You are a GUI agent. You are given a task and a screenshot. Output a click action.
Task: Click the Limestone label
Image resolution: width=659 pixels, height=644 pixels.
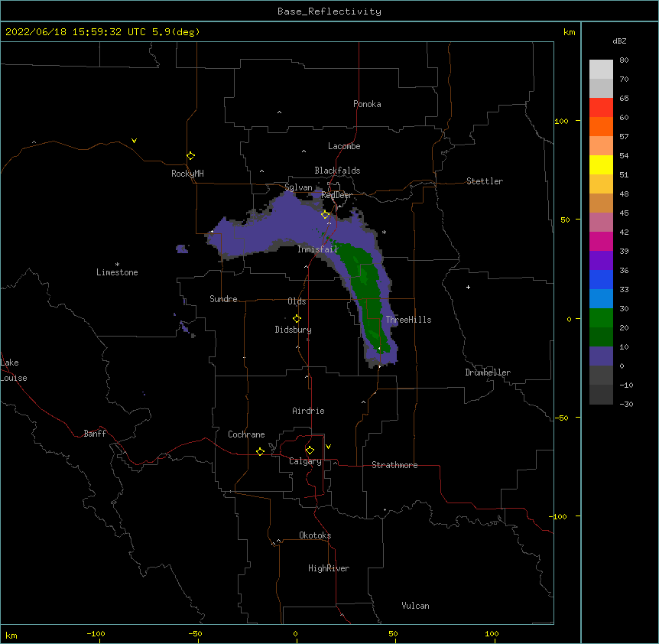[x=117, y=272]
